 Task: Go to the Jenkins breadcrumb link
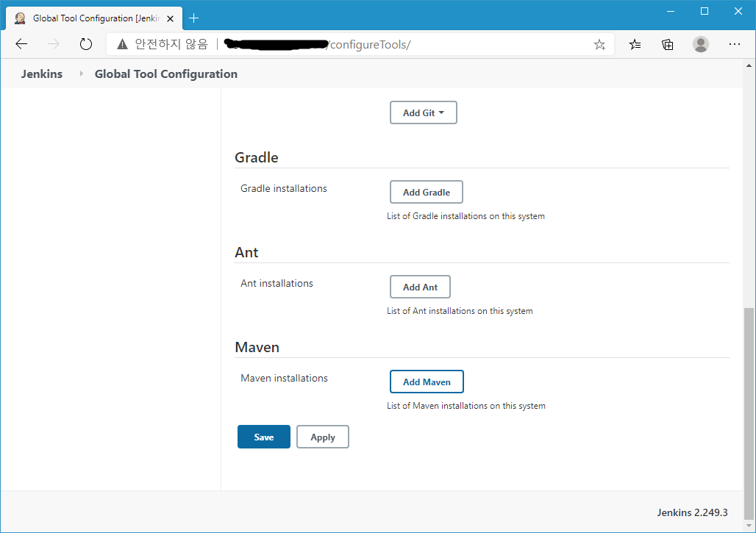[41, 74]
